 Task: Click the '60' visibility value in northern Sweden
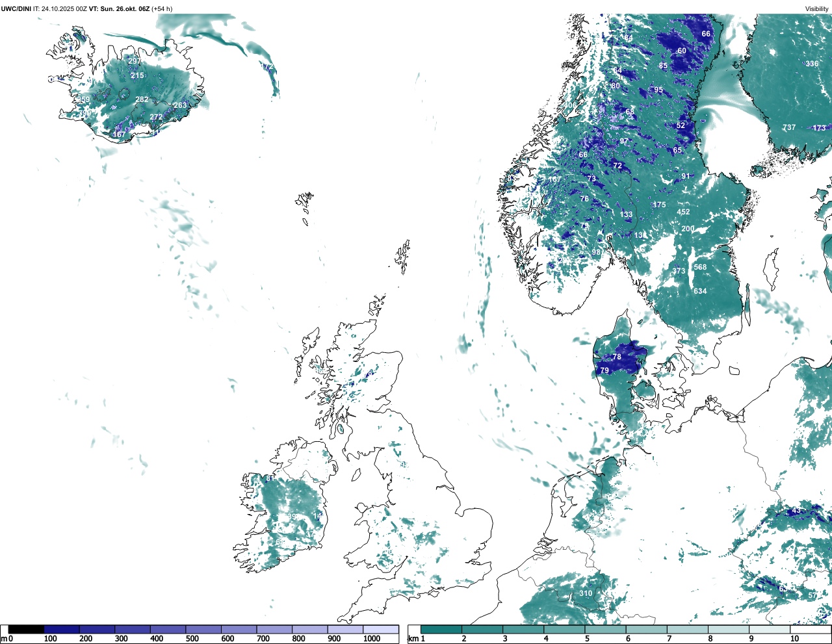682,51
